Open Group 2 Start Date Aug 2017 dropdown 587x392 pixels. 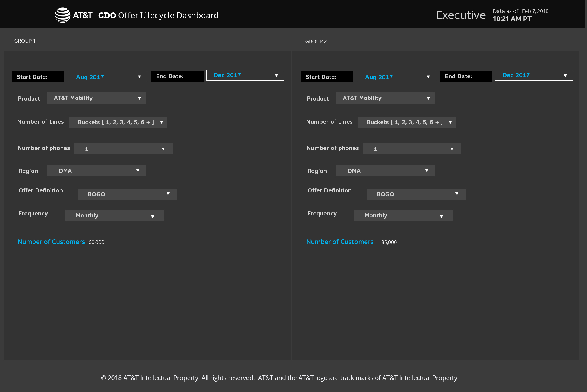pos(396,77)
